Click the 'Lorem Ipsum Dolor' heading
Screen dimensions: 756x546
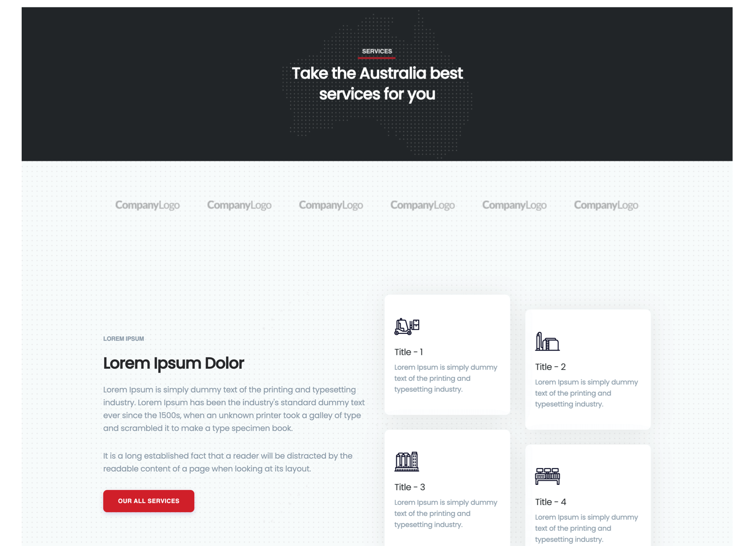tap(173, 363)
